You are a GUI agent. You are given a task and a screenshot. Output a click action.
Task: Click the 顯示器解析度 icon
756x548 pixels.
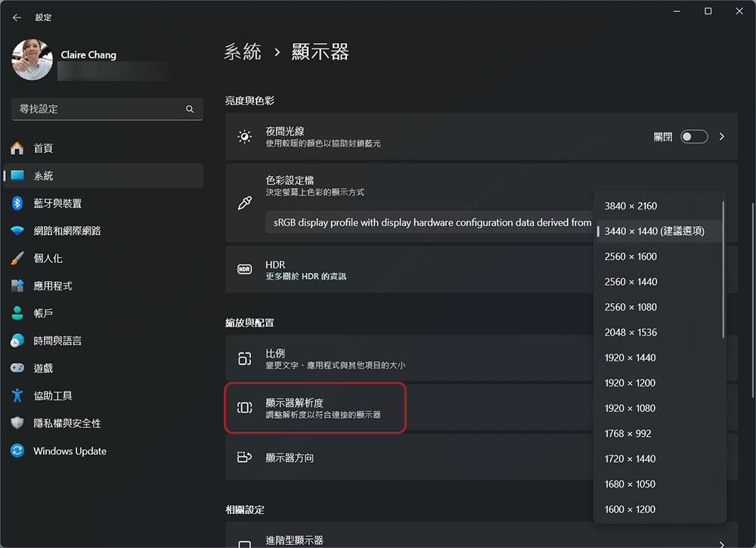pyautogui.click(x=244, y=407)
